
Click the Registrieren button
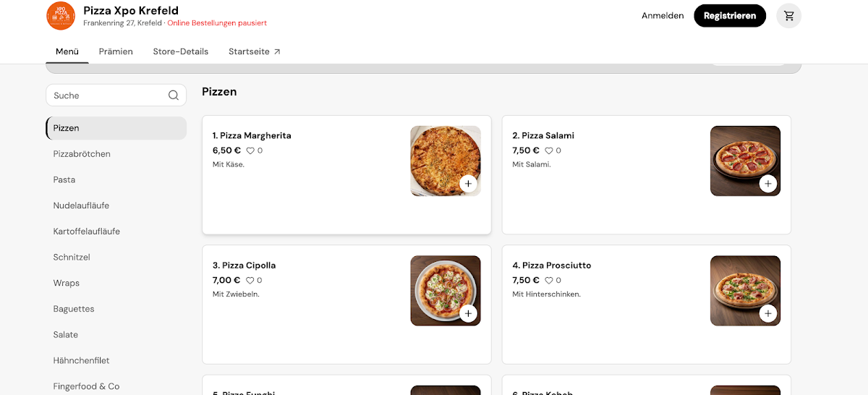point(730,16)
